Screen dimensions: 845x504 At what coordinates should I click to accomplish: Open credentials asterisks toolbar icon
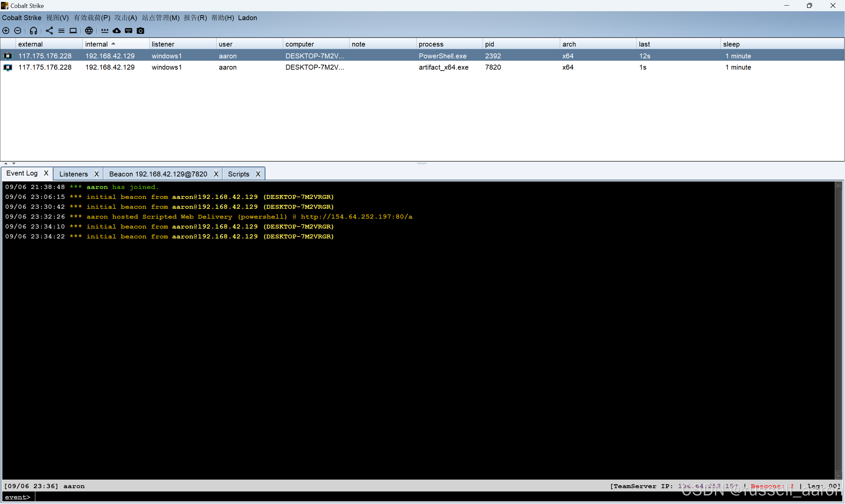[x=105, y=31]
